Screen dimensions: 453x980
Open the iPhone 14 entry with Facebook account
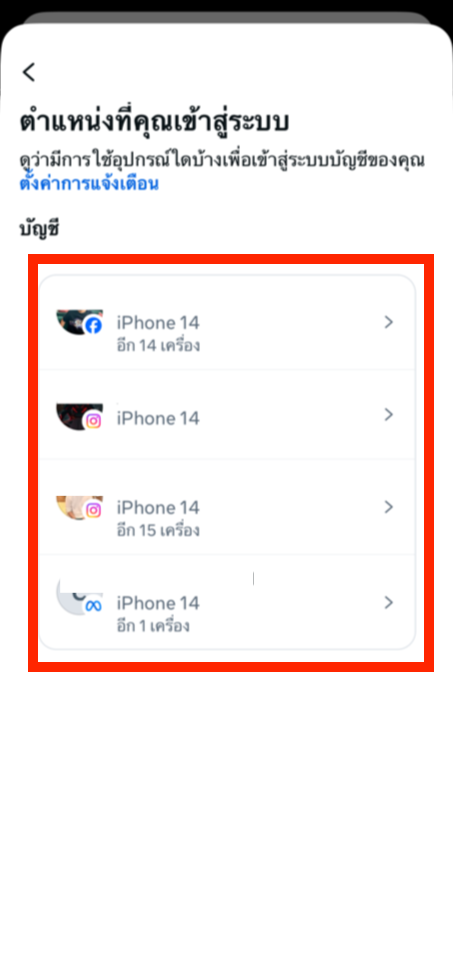click(x=227, y=322)
